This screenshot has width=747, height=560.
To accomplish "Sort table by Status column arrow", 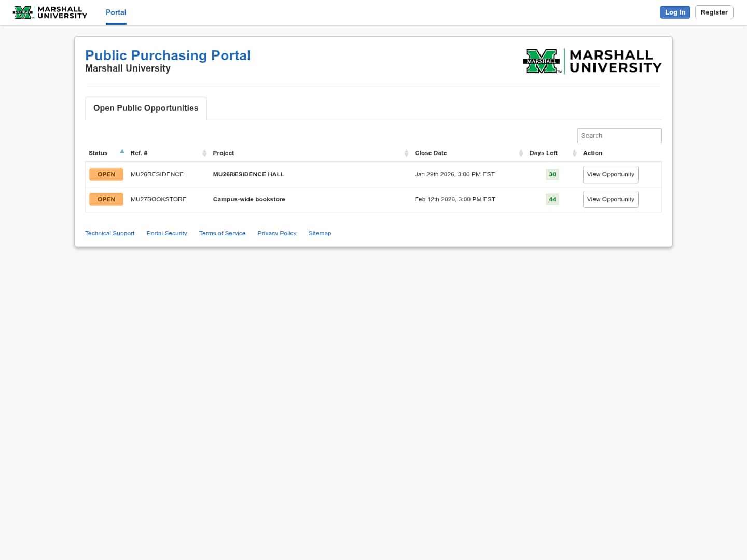I will [122, 152].
